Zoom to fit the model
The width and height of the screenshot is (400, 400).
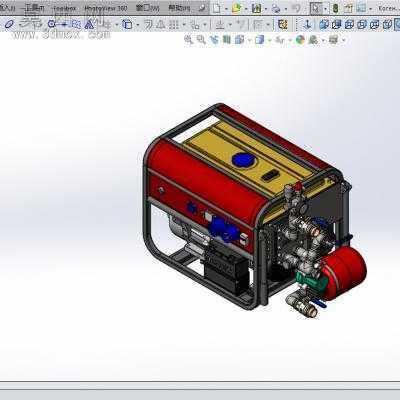point(189,40)
